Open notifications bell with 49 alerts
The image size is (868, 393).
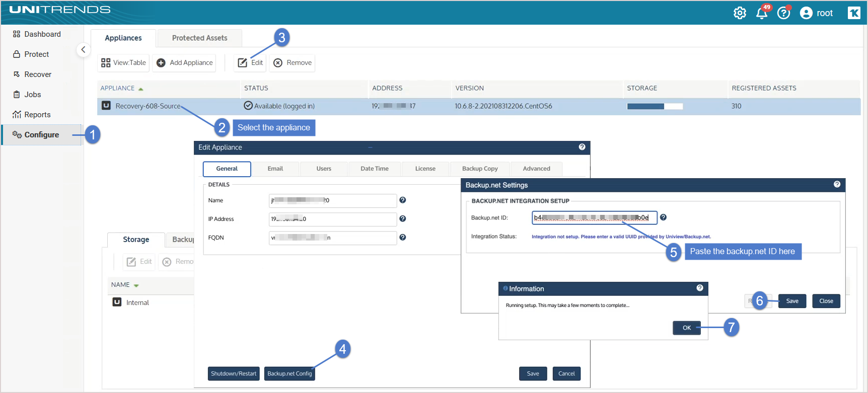point(762,13)
